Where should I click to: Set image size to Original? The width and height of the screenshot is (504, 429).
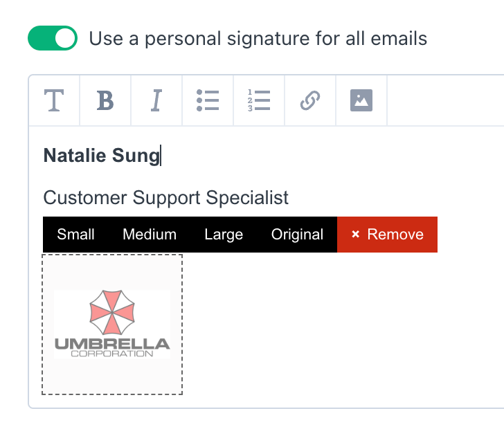point(297,235)
